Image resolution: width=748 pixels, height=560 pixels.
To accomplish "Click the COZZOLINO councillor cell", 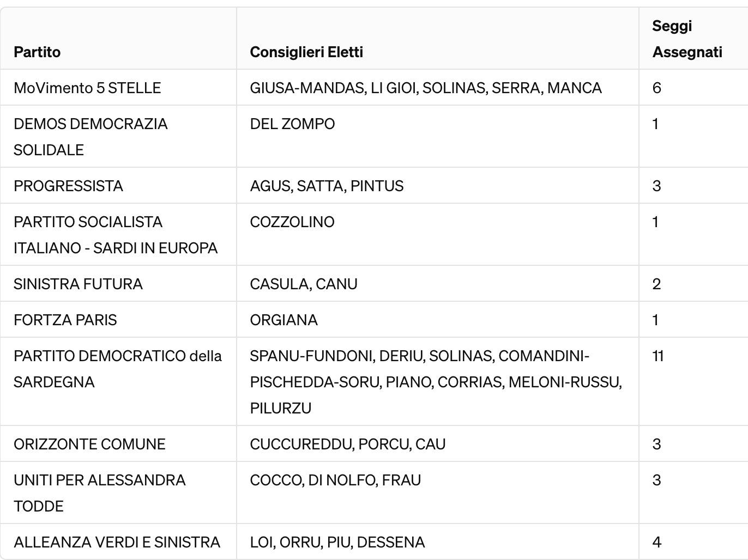I will 292,222.
